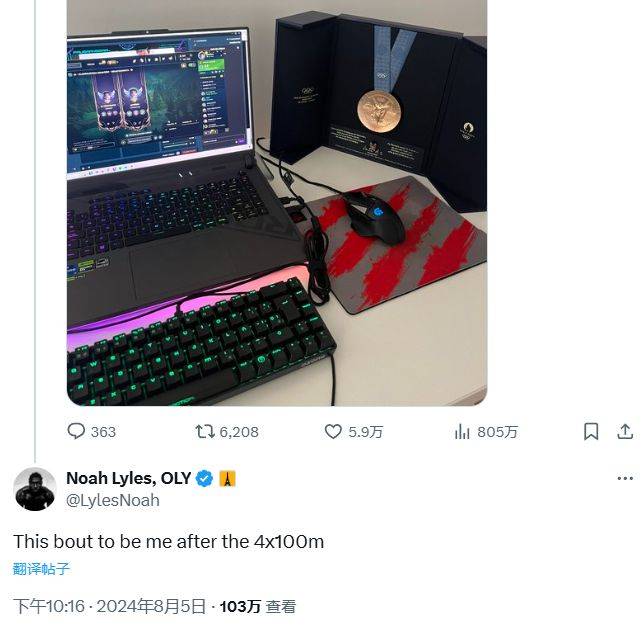Click the 6,208 repost count

pyautogui.click(x=239, y=432)
